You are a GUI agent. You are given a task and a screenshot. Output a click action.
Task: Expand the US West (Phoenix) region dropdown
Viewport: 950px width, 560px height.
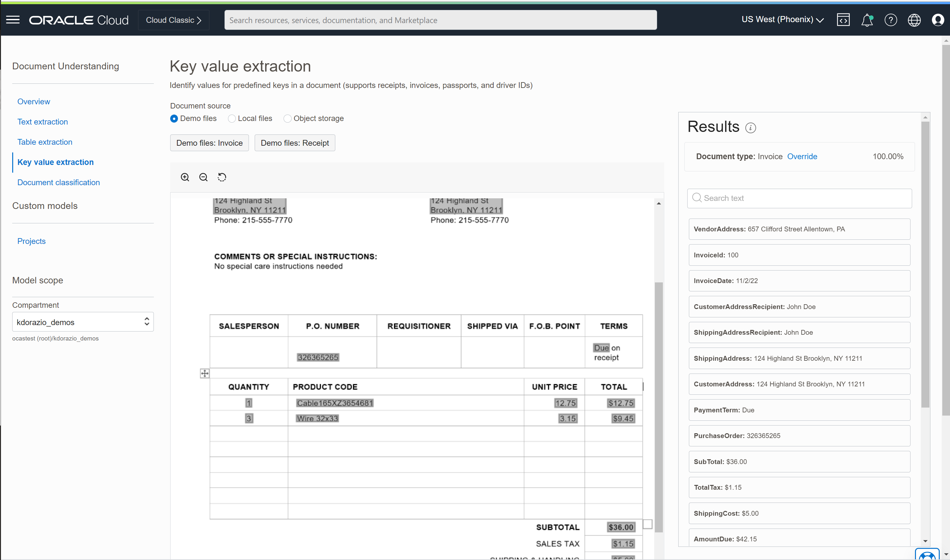point(782,20)
